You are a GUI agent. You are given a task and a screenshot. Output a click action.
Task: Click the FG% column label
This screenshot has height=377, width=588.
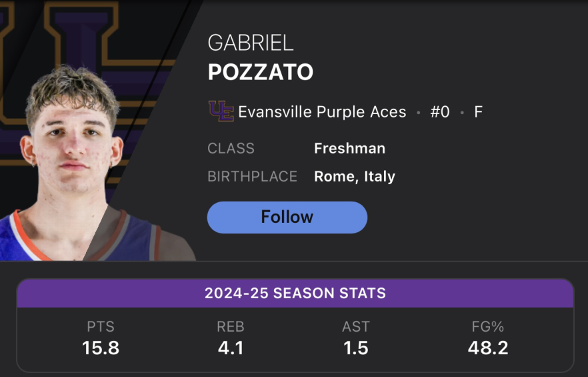coord(488,327)
